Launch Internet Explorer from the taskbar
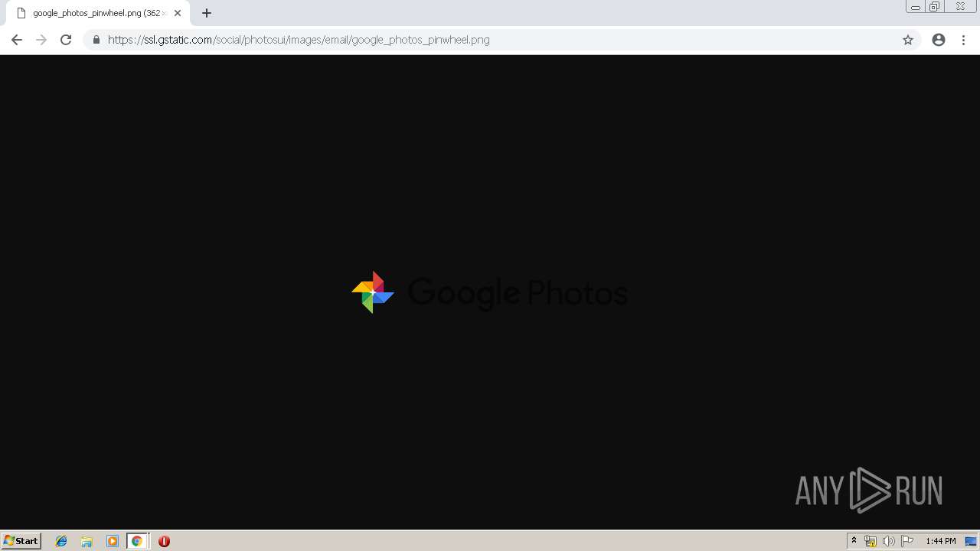Image resolution: width=980 pixels, height=551 pixels. [x=61, y=541]
